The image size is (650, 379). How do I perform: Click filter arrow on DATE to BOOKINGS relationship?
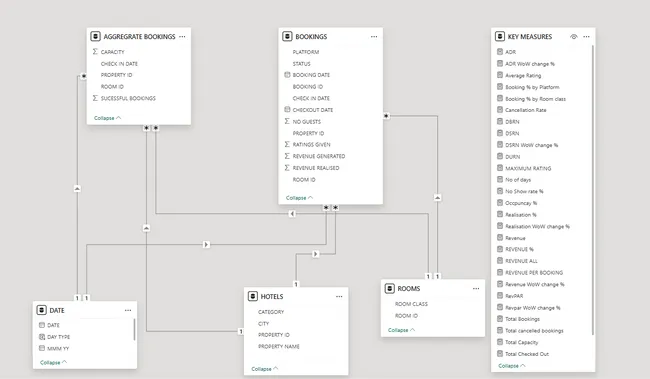coord(206,245)
